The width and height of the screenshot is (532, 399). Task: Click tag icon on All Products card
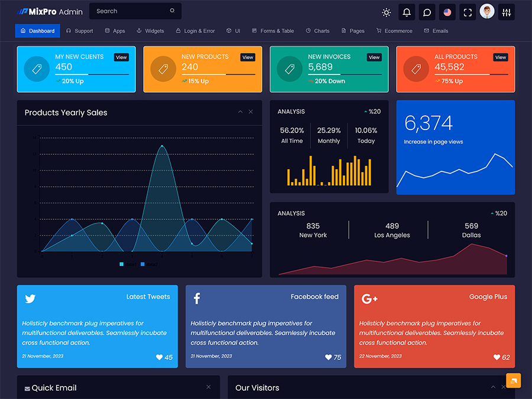pos(416,69)
